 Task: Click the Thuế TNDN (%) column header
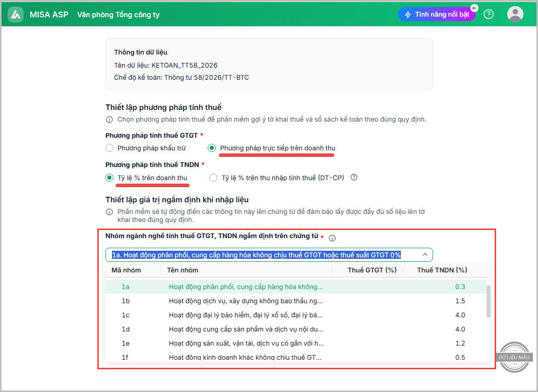pos(442,270)
